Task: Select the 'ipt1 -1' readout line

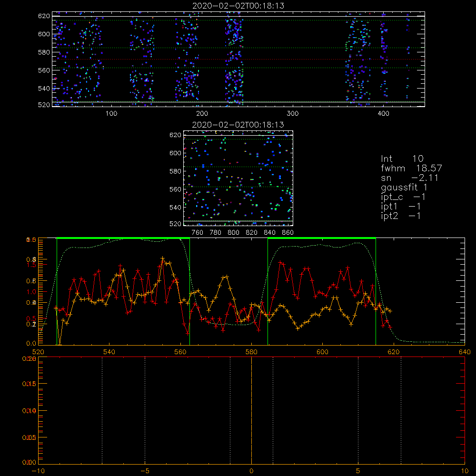Action: point(401,207)
